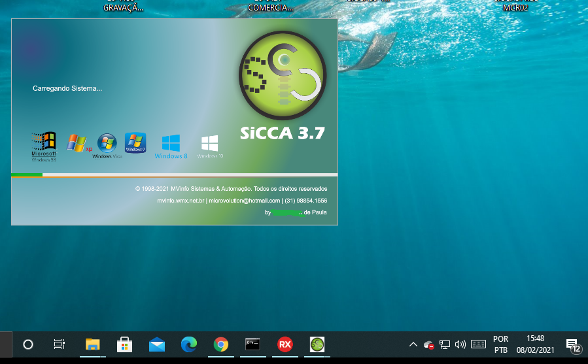Open File Explorer from the taskbar
Screen dimensions: 588x364
[x=93, y=344]
